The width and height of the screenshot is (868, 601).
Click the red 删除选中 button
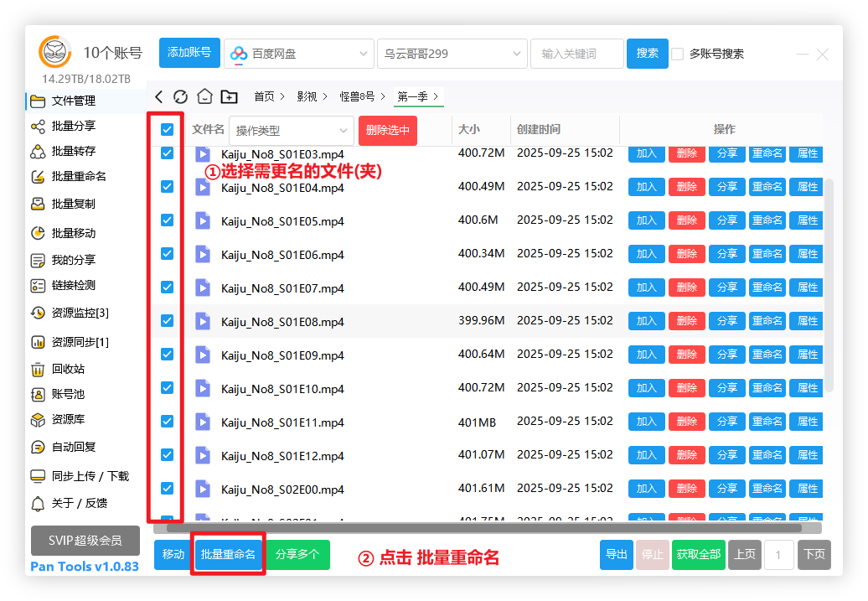[388, 131]
